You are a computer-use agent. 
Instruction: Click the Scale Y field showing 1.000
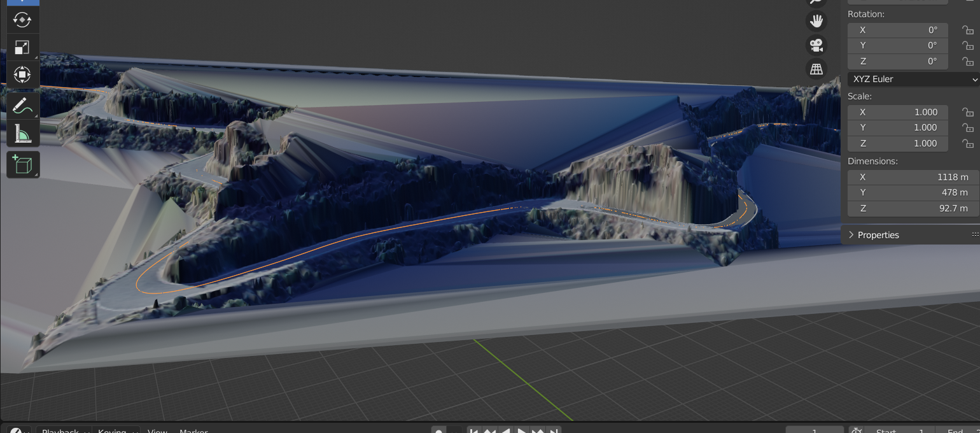(x=898, y=127)
